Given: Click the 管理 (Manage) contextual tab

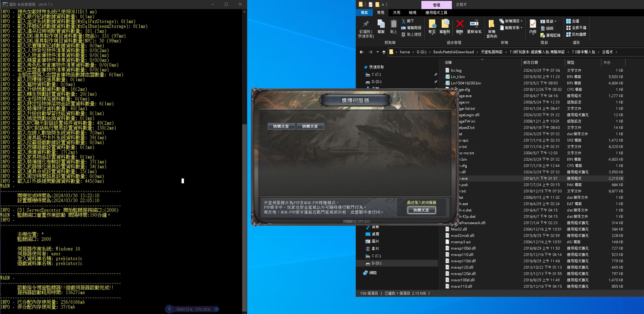Looking at the screenshot, I should pos(436,5).
